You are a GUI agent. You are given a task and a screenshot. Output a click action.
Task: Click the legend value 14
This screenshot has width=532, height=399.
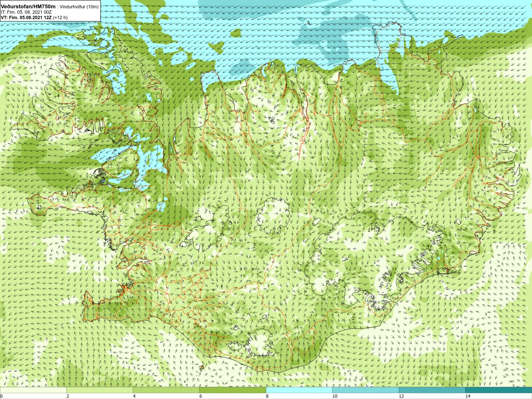coord(468,396)
